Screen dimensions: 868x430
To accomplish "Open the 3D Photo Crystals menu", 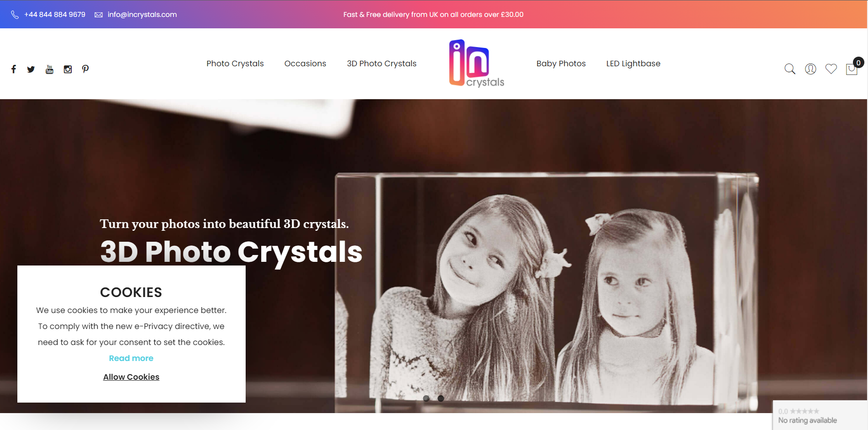I will click(382, 64).
